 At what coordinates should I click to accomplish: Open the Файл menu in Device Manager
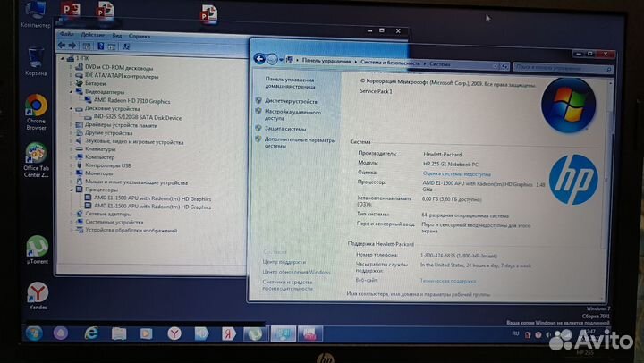(x=67, y=34)
